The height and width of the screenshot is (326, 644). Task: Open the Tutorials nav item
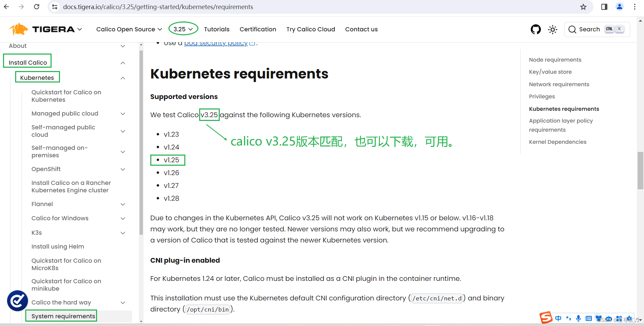click(217, 29)
